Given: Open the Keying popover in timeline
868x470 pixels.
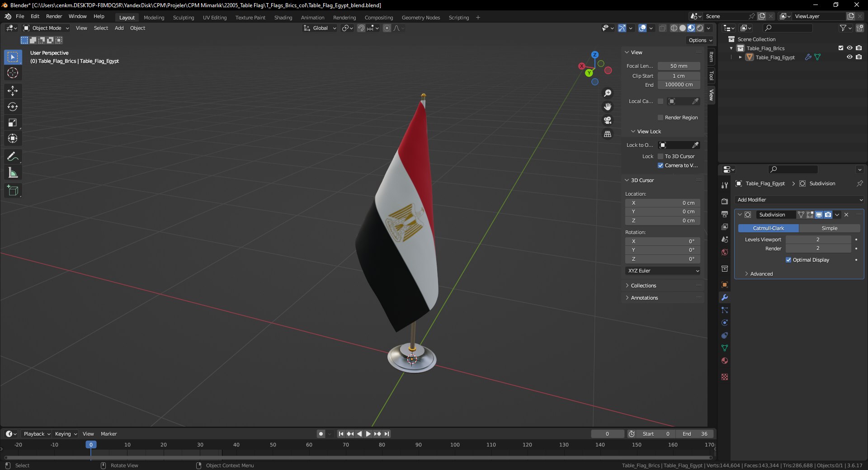Looking at the screenshot, I should pos(66,434).
